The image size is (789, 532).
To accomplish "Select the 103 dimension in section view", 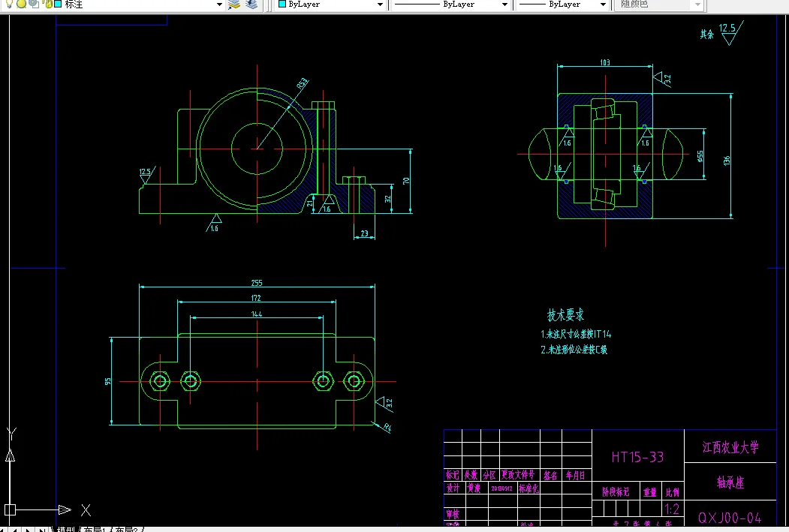I will 605,62.
